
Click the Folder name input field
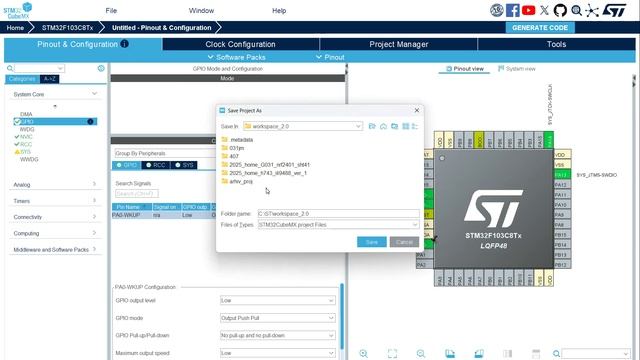pos(338,213)
